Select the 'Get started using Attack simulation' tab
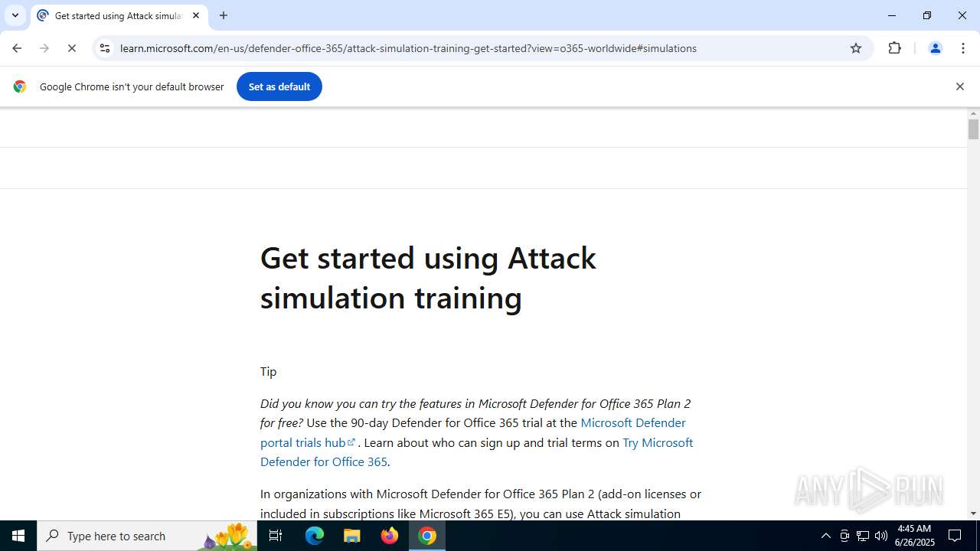Screen dimensions: 980x551 (119, 15)
